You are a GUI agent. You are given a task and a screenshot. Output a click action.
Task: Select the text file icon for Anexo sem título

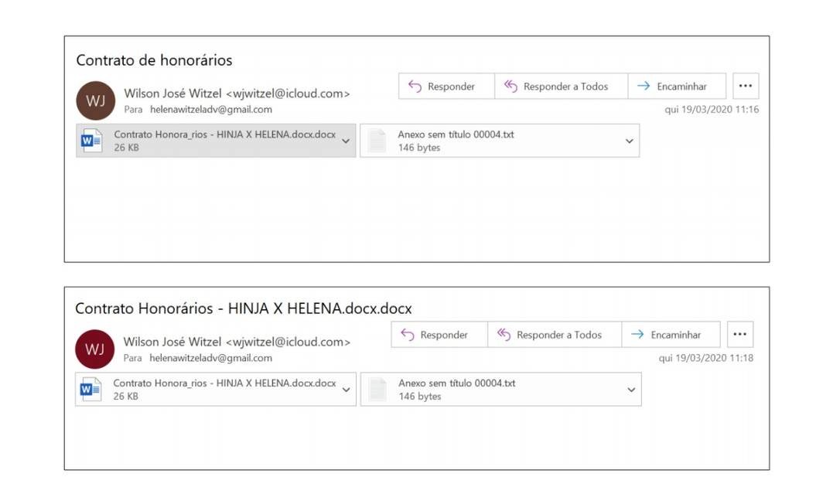377,140
